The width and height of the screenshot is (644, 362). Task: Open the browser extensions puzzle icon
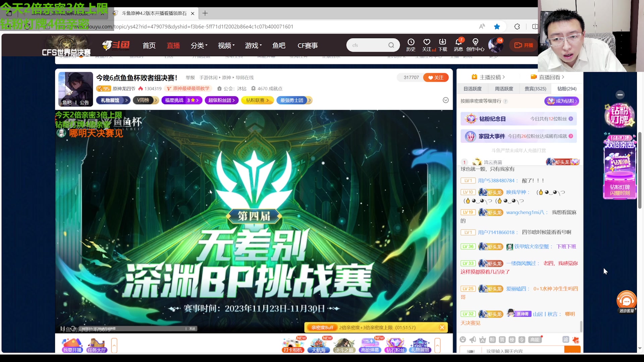click(x=517, y=26)
